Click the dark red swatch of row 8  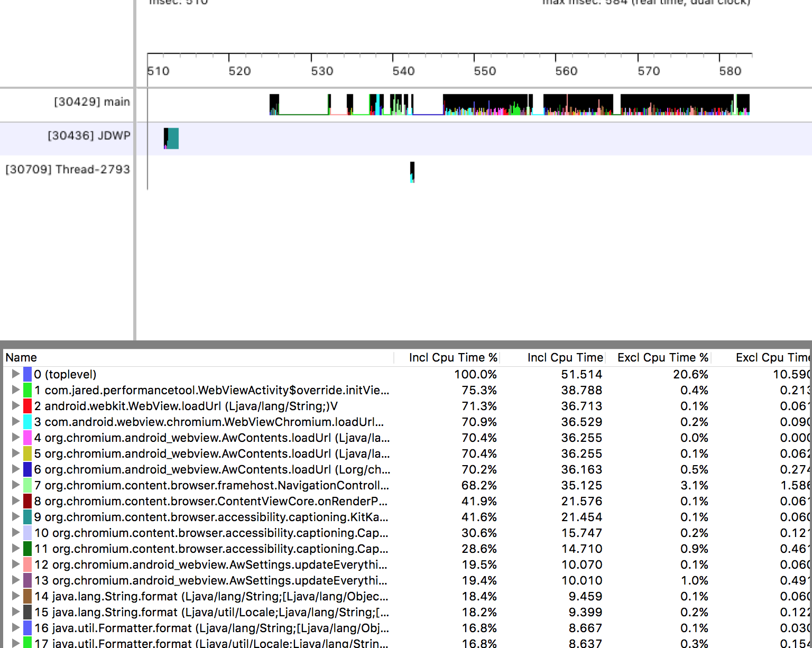[x=27, y=501]
